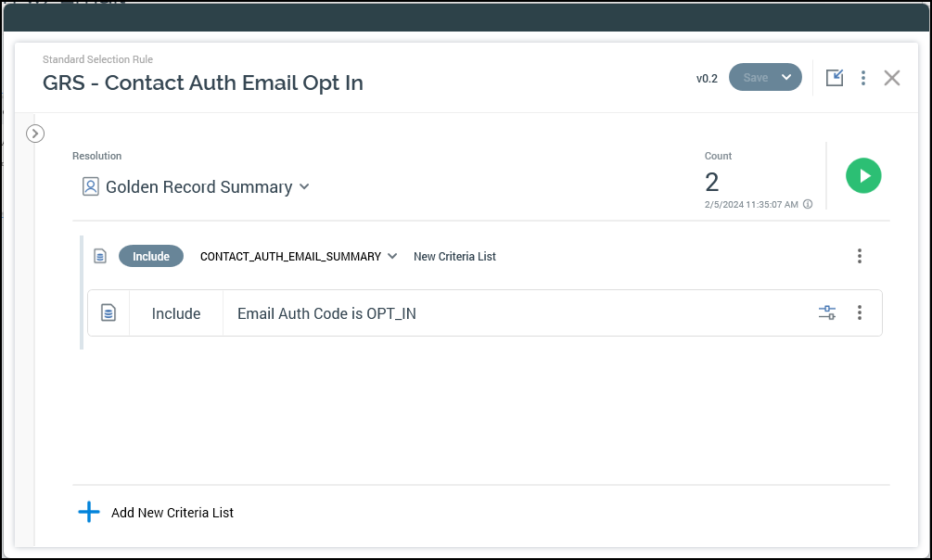Open the criterion settings sliders icon

click(x=827, y=313)
